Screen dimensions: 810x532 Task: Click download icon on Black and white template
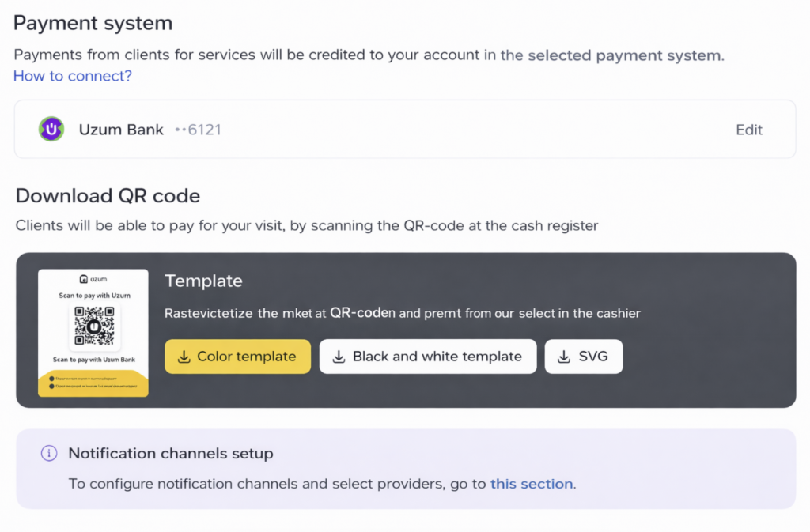[x=339, y=357]
